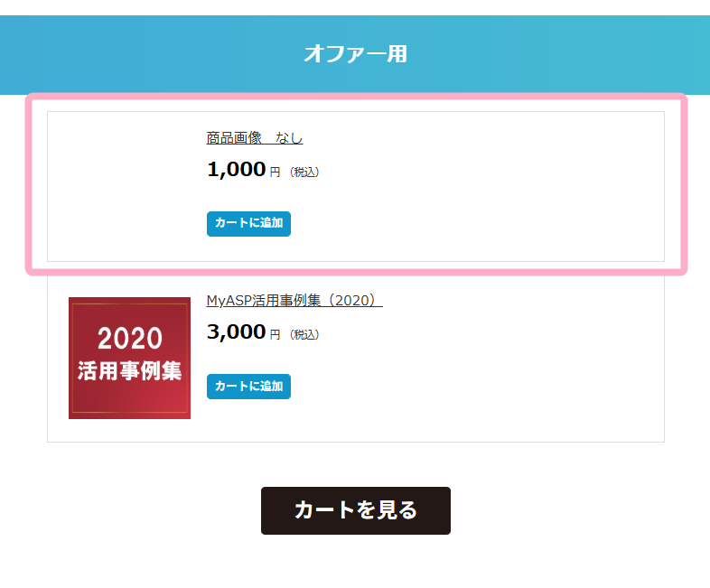Click the 2020 活用事例集 product thumbnail

point(129,358)
